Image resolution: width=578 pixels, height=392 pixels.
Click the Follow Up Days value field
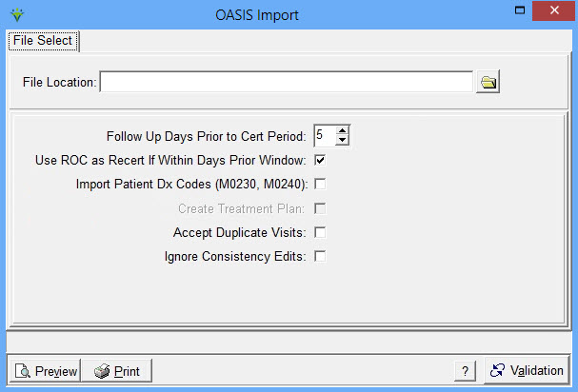tap(324, 136)
